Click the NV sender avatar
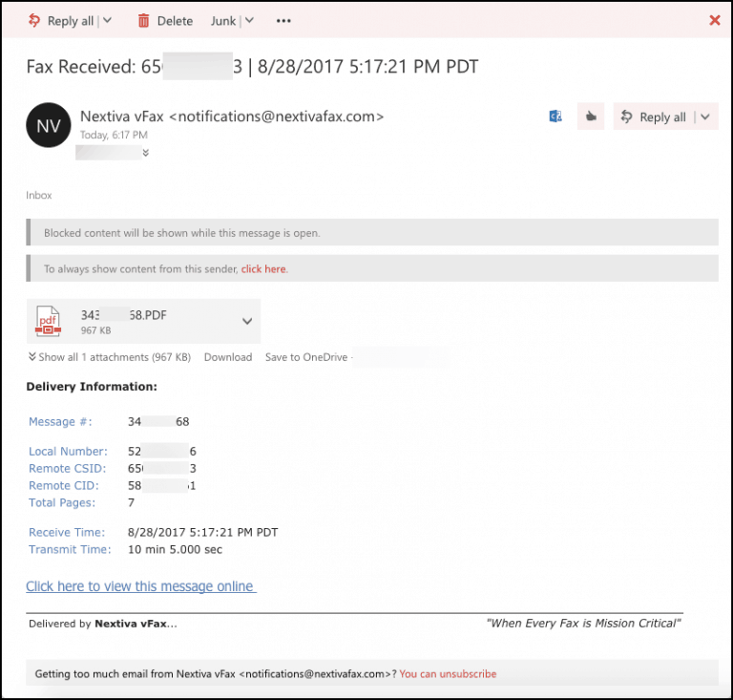This screenshot has width=733, height=700. coord(49,125)
